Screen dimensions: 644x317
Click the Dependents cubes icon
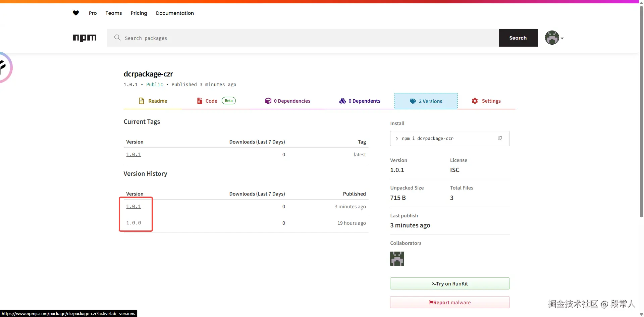[x=342, y=101]
